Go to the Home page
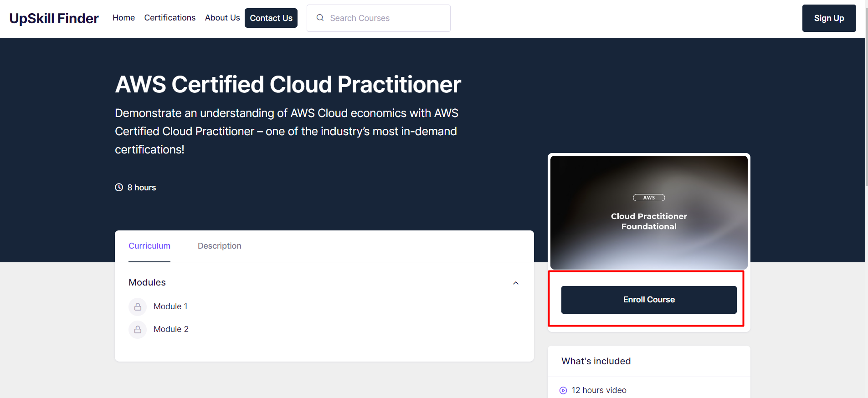Screen dimensions: 868x398 123,18
